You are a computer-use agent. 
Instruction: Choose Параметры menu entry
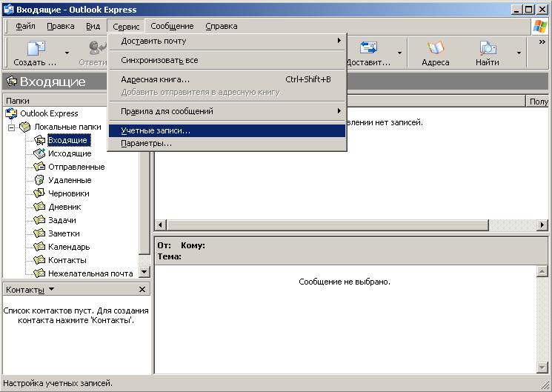(227, 144)
